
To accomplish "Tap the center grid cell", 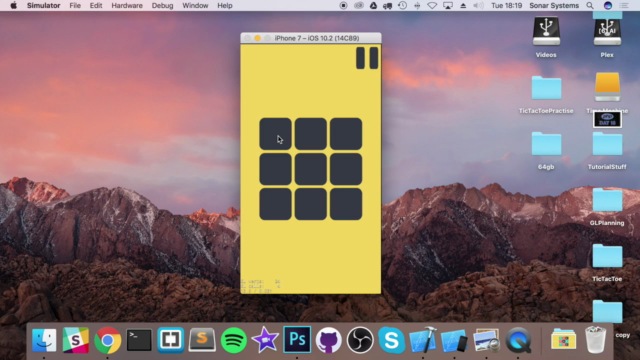I will coord(311,169).
